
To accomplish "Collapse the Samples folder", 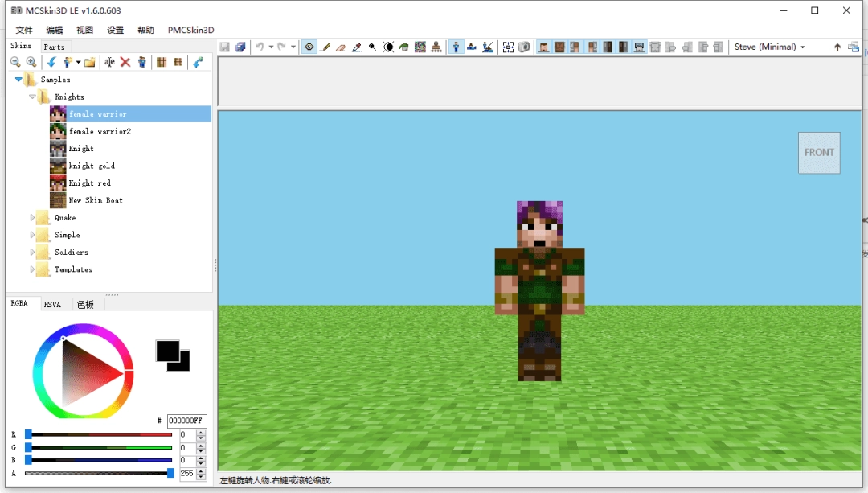I will point(18,79).
